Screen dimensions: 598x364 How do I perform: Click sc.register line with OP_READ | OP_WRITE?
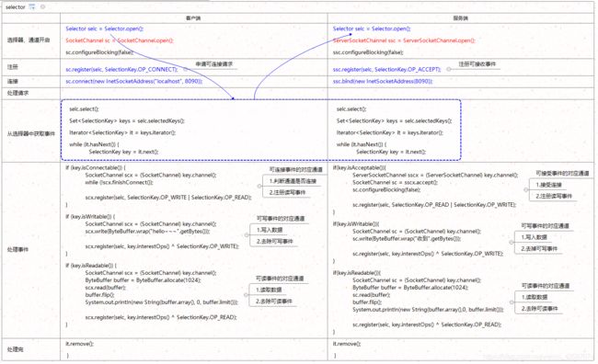[434, 205]
